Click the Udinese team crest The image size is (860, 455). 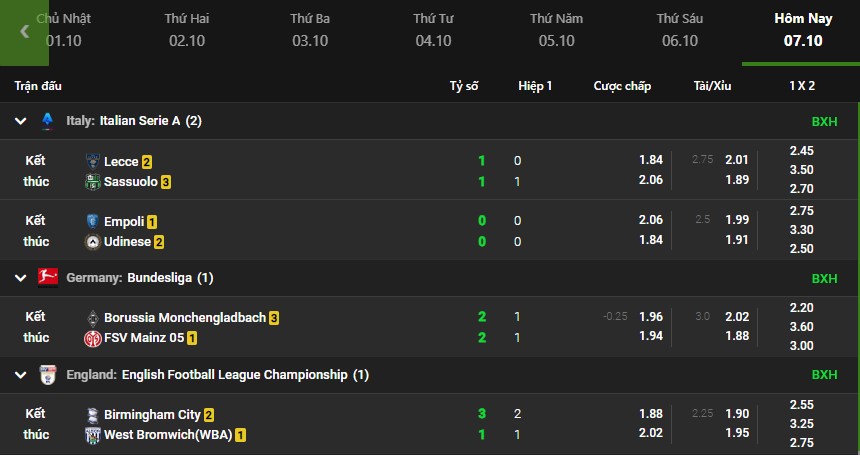pos(93,242)
